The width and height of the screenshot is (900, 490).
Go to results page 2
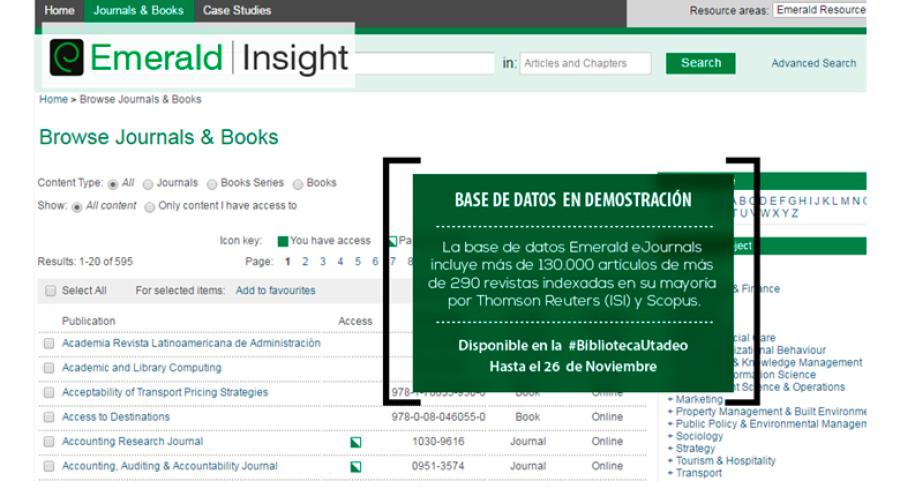coord(305,262)
